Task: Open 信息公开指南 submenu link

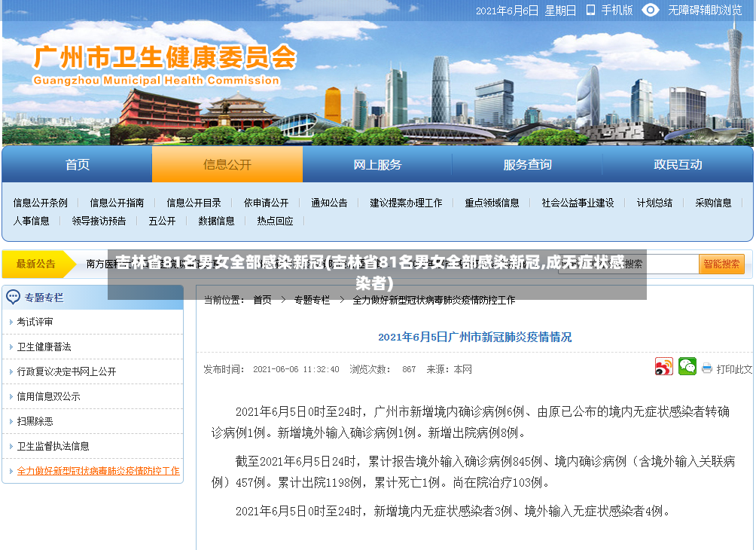Action: 117,203
